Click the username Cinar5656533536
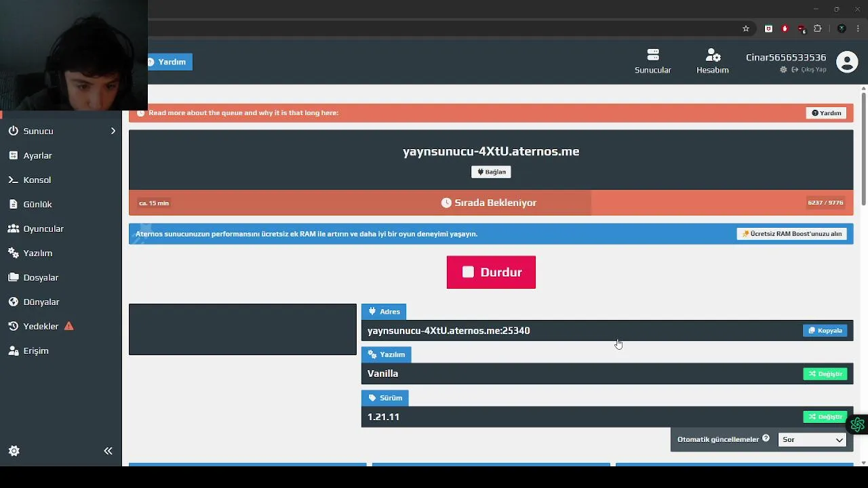 [786, 58]
